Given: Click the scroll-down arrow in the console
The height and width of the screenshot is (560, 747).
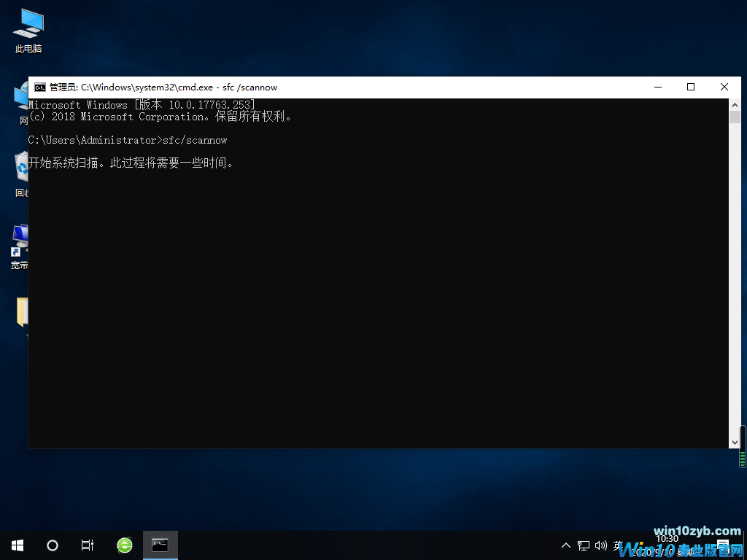Looking at the screenshot, I should [735, 442].
